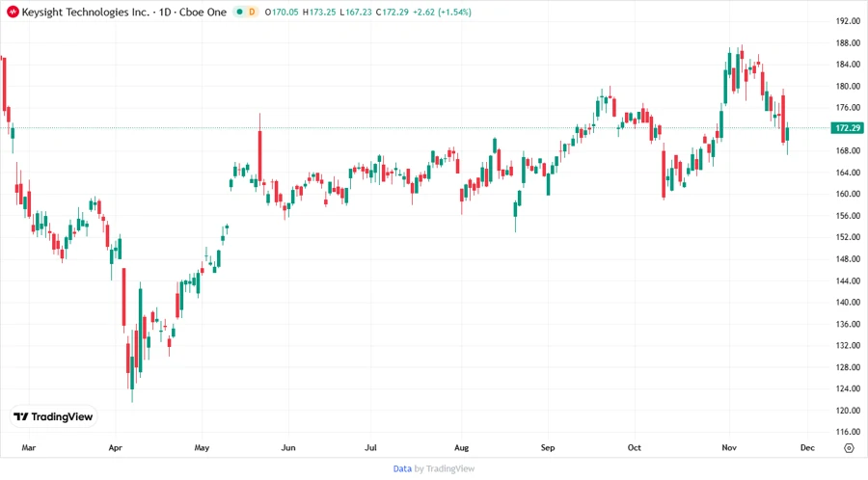Click the TradingView logo badge
868x480 pixels.
click(x=54, y=417)
